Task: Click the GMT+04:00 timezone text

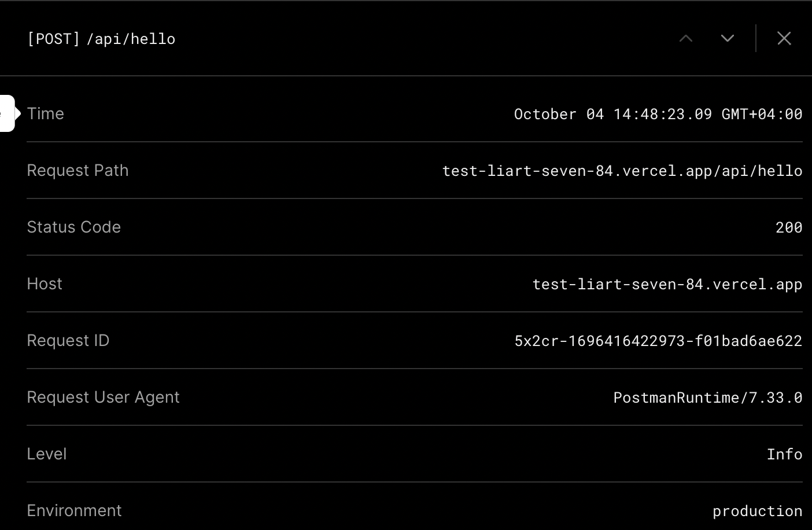Action: pyautogui.click(x=761, y=114)
